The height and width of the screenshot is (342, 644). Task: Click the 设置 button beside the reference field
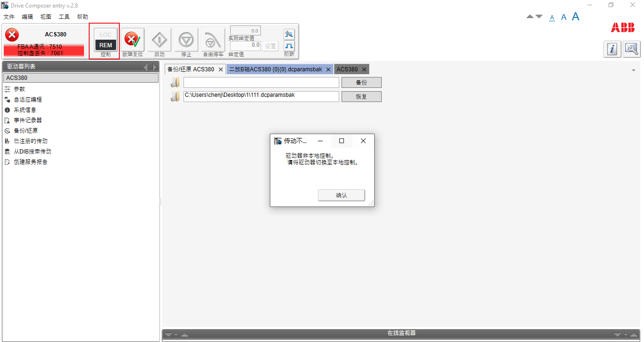click(270, 46)
